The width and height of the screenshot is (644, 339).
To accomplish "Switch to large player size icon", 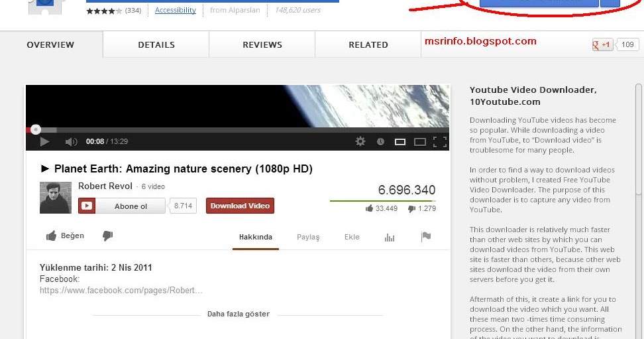I will pos(420,142).
